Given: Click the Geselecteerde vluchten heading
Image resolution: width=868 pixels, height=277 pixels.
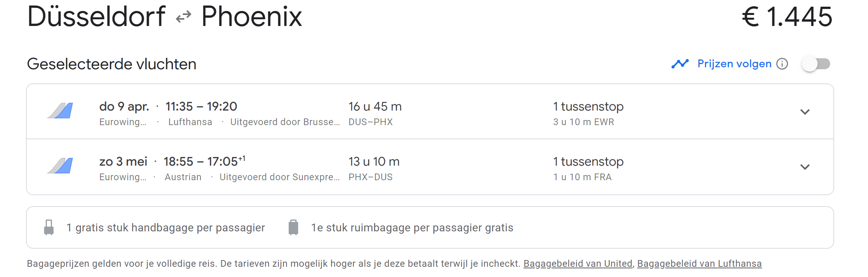Looking at the screenshot, I should (x=111, y=64).
